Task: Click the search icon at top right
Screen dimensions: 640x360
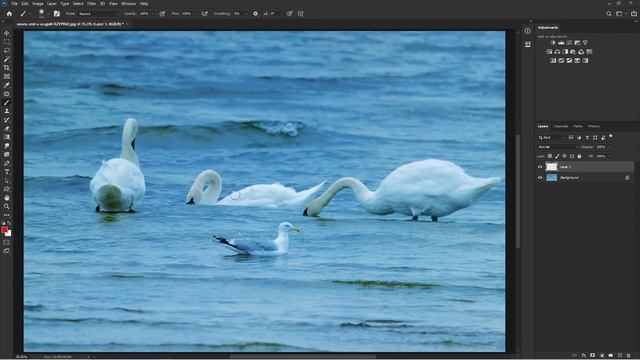Action: [609, 13]
